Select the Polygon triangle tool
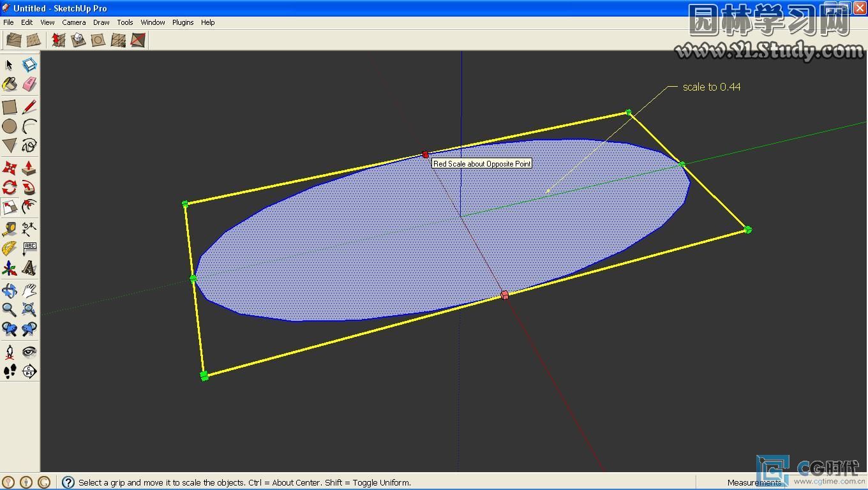This screenshot has height=490, width=868. coord(9,145)
